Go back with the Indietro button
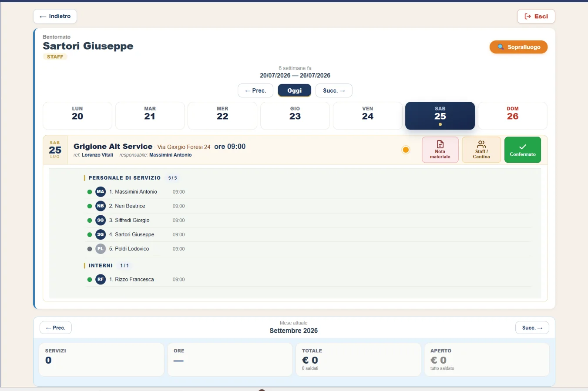Screen dimensions: 588x391 [x=55, y=17]
